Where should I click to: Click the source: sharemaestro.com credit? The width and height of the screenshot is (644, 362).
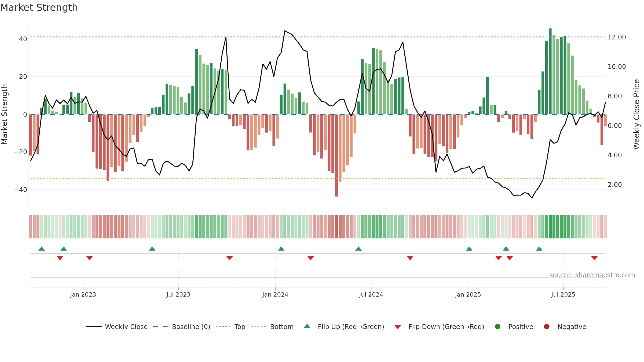coord(592,275)
